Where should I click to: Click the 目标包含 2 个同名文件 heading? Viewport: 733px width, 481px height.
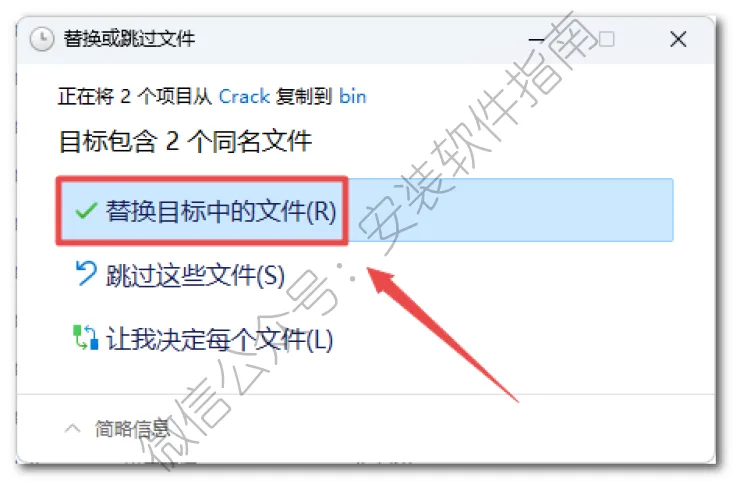[x=186, y=141]
